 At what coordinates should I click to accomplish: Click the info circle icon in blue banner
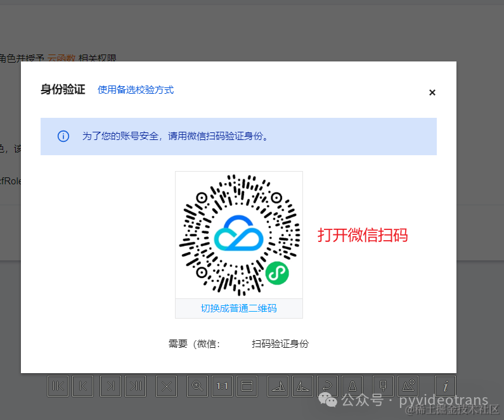[63, 136]
